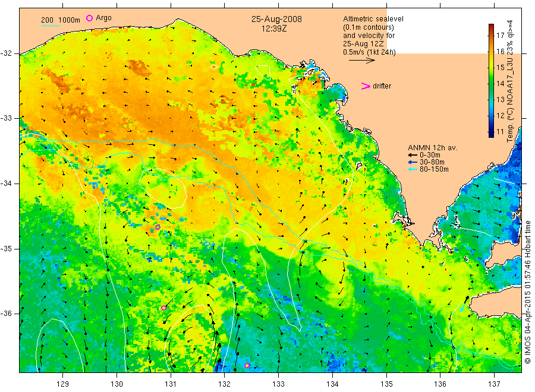Click the cyan isobath line sample under 200
535x392 pixels.
pyautogui.click(x=50, y=26)
